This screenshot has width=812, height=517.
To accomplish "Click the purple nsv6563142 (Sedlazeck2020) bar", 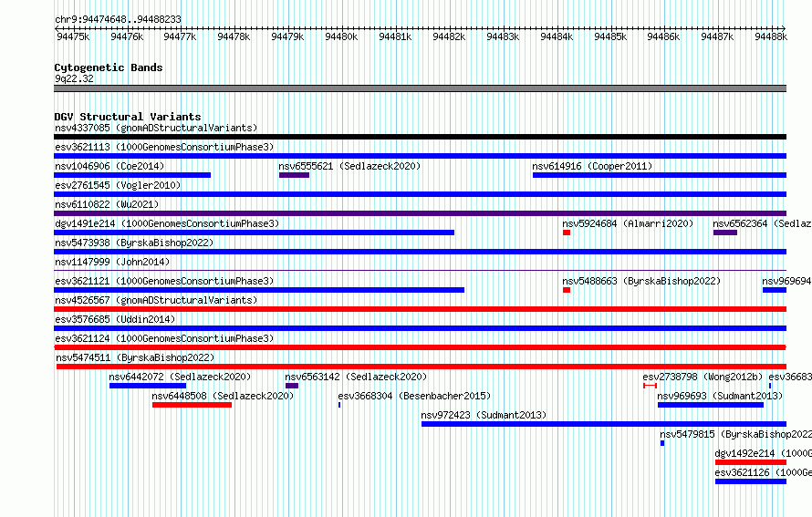I will tap(292, 386).
